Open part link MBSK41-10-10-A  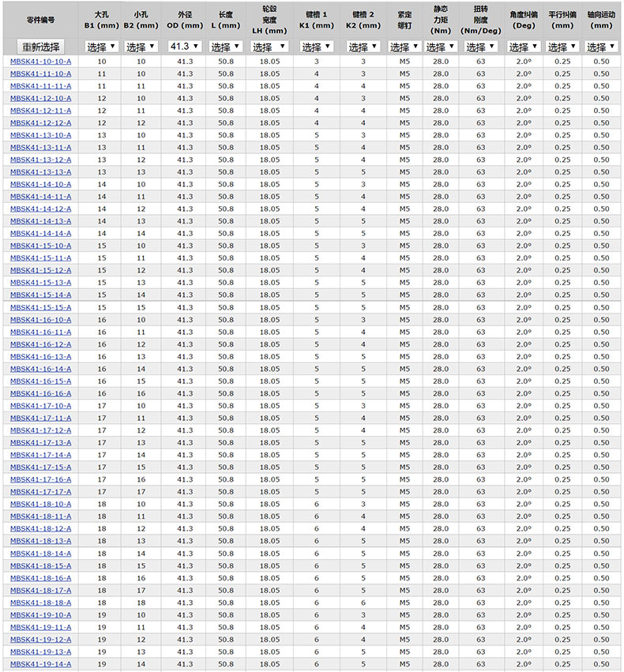tap(41, 61)
